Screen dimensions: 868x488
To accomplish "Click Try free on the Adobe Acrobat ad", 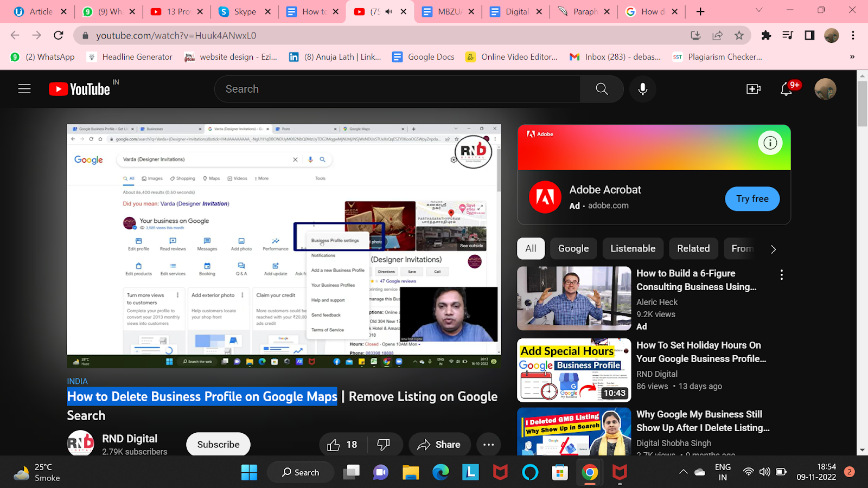I will (x=752, y=198).
